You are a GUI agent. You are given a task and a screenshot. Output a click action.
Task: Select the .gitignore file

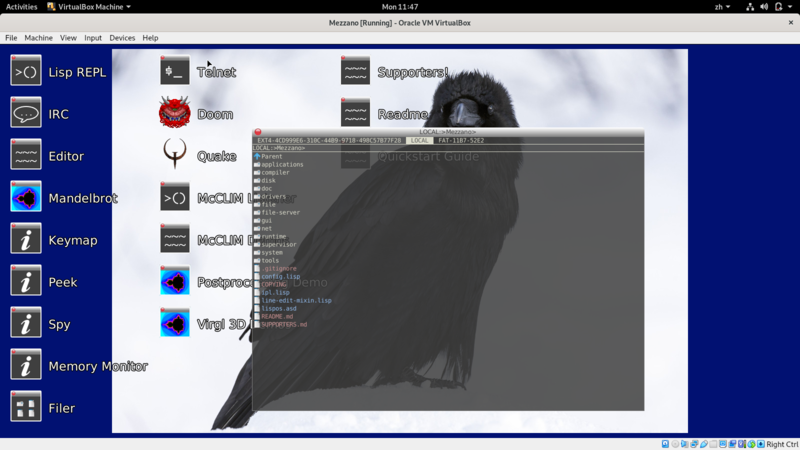(275, 268)
